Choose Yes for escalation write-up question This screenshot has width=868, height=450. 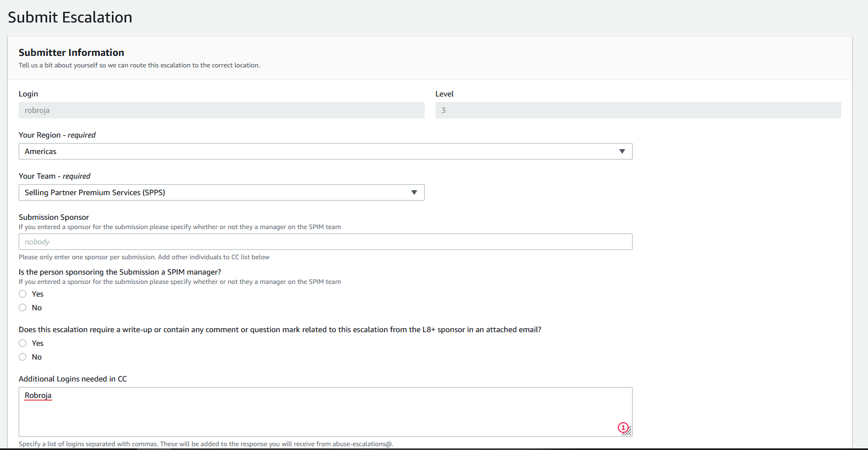coord(22,343)
